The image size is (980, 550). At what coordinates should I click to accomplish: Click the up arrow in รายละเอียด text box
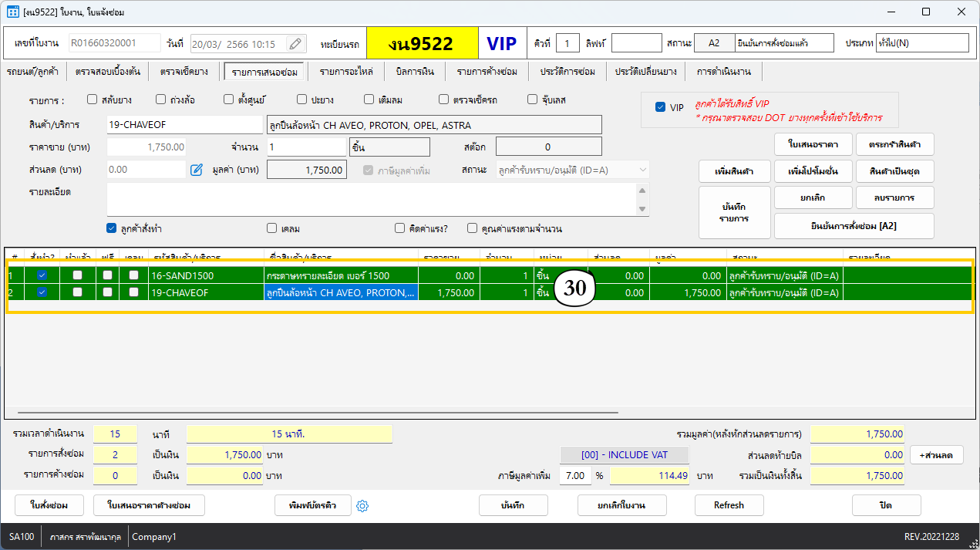coord(642,191)
